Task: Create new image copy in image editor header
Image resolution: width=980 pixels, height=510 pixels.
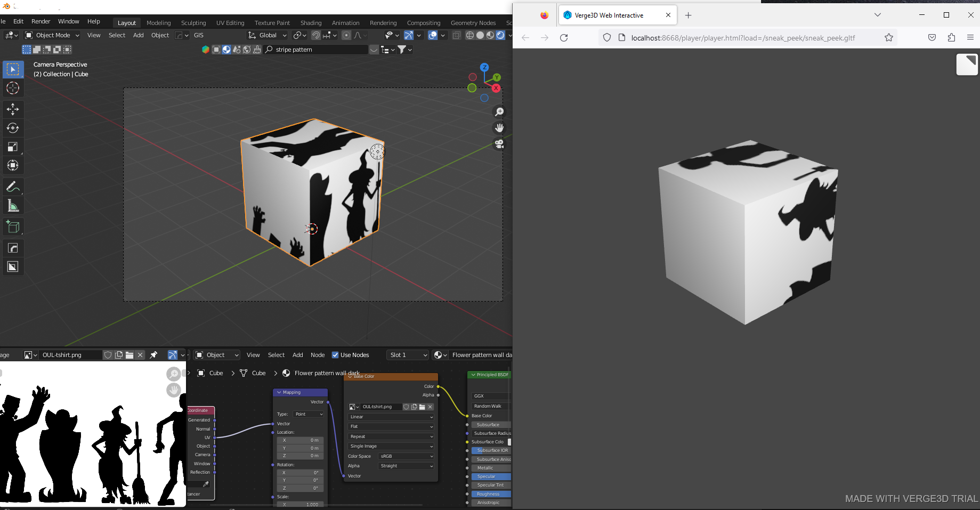Action: coord(119,355)
